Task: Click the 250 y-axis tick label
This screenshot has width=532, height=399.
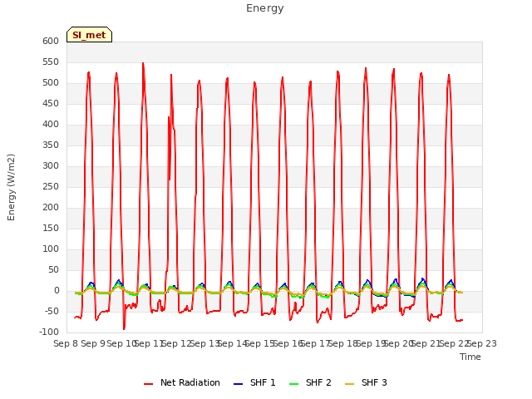Action: coord(51,187)
